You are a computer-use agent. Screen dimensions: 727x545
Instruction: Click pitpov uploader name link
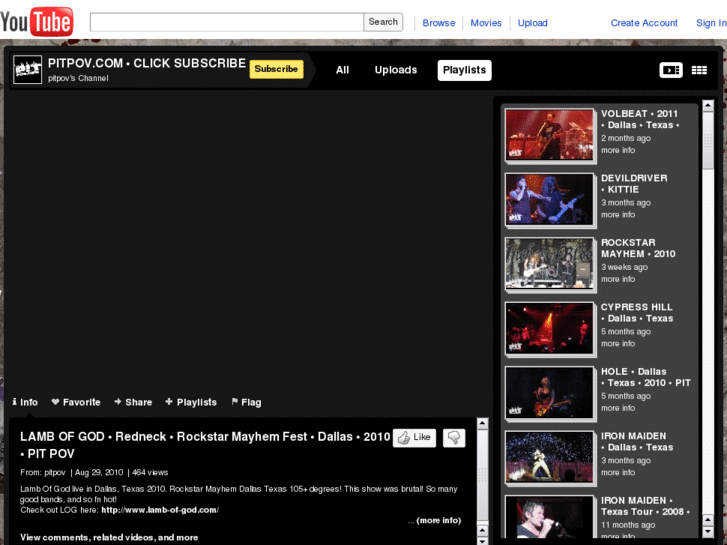[x=55, y=472]
